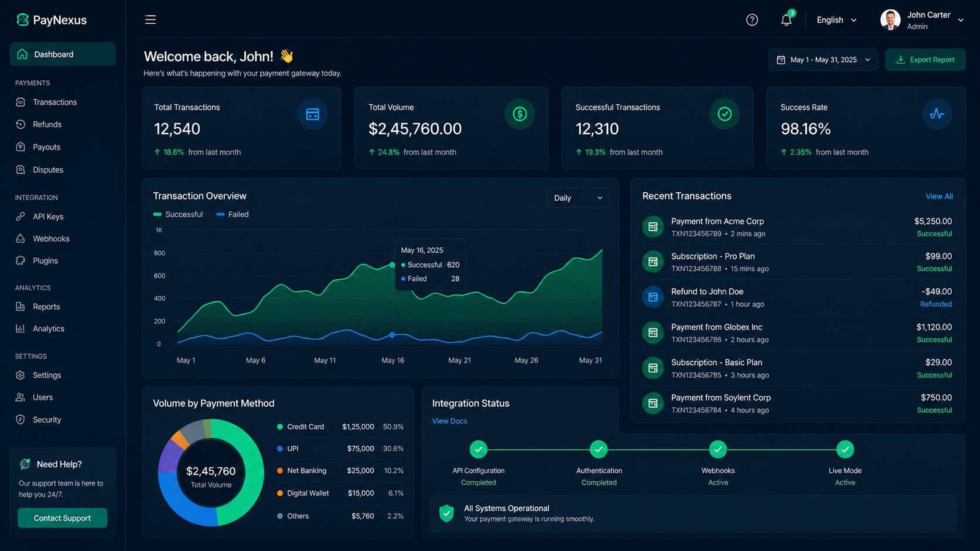
Task: Click the waving hand emoji
Action: [x=287, y=56]
